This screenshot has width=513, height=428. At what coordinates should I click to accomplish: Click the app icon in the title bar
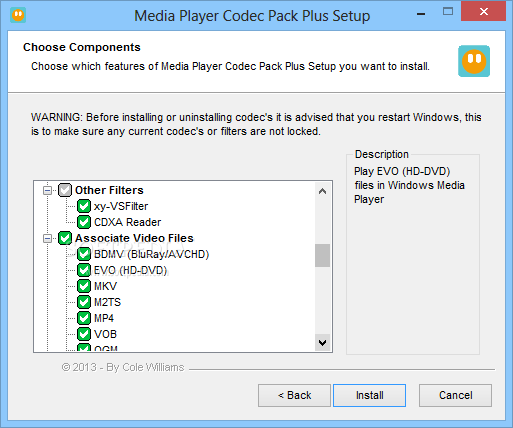click(x=18, y=15)
